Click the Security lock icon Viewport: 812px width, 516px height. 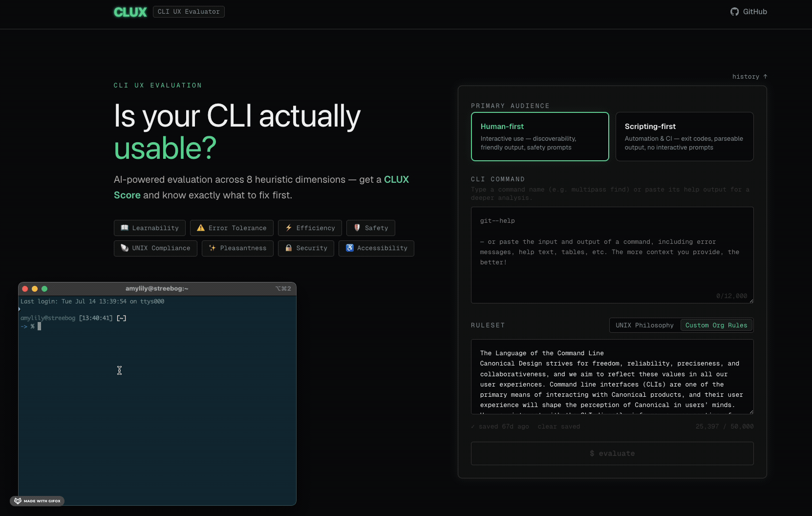tap(289, 248)
